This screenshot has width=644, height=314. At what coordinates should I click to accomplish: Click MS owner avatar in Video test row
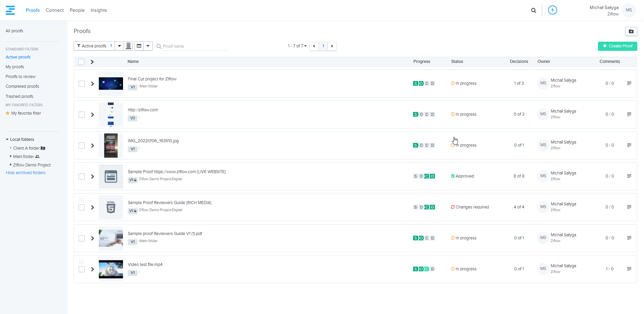coord(543,269)
